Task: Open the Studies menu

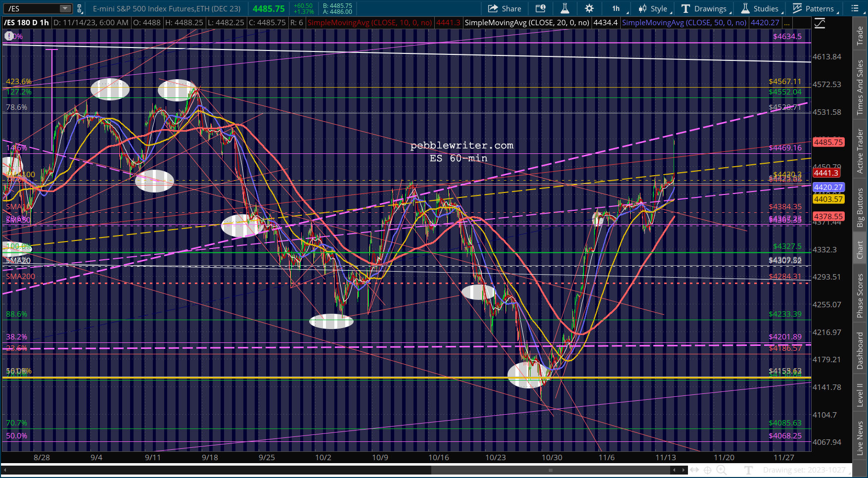Action: [760, 8]
